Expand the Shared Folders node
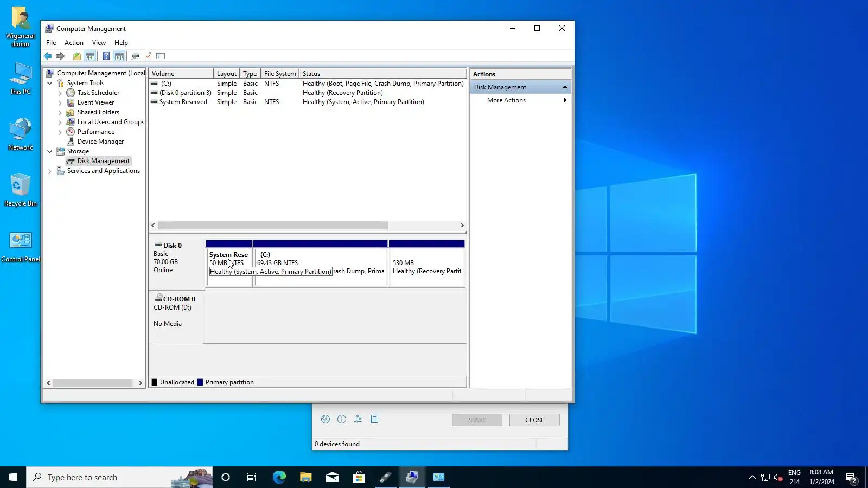 tap(60, 112)
